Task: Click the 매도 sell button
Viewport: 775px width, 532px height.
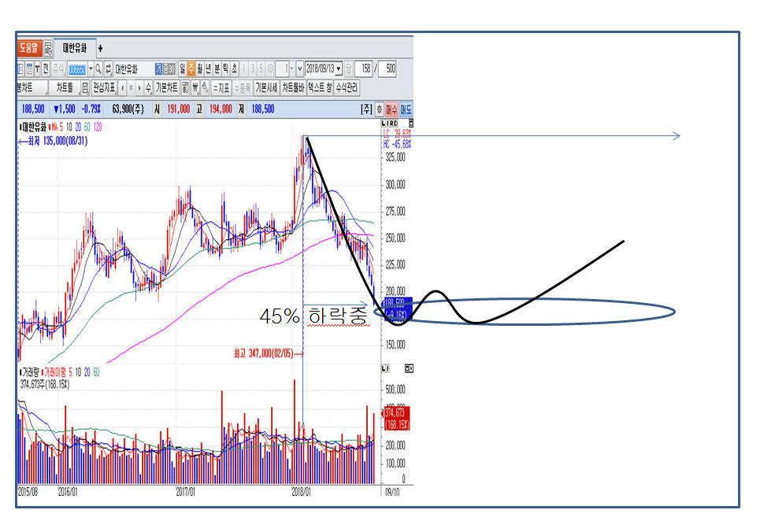Action: 406,109
